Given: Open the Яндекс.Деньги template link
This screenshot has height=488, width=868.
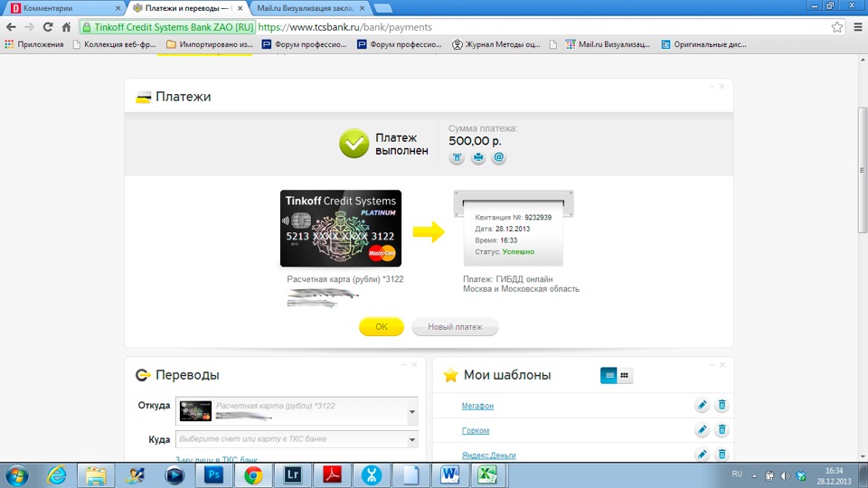Looking at the screenshot, I should tap(489, 455).
